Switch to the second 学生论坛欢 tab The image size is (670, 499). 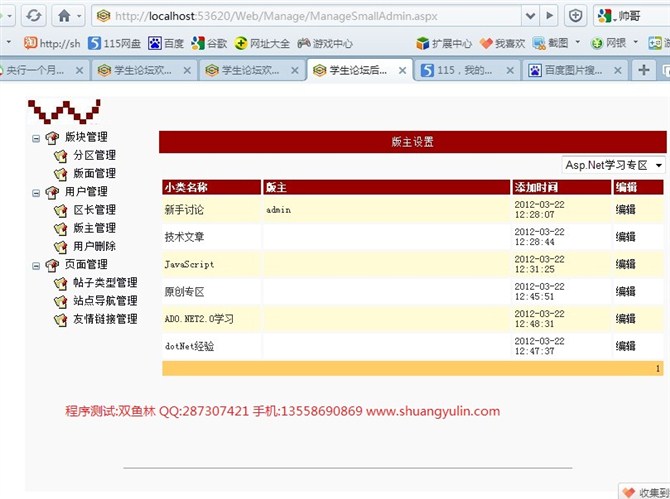coord(252,70)
